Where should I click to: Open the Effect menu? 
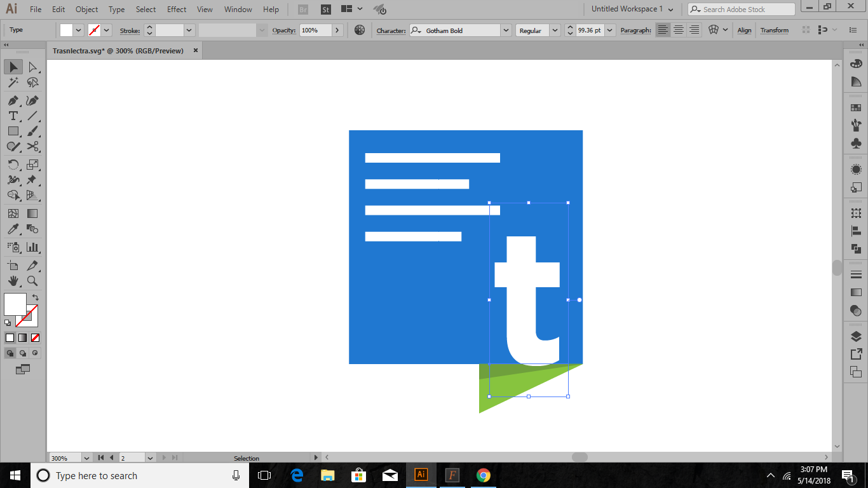coord(177,10)
